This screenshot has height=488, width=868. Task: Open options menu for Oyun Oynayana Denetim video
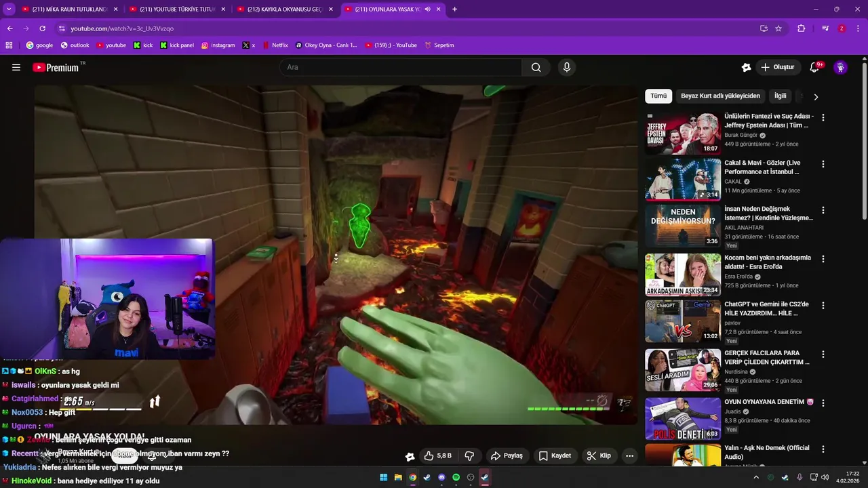click(823, 403)
